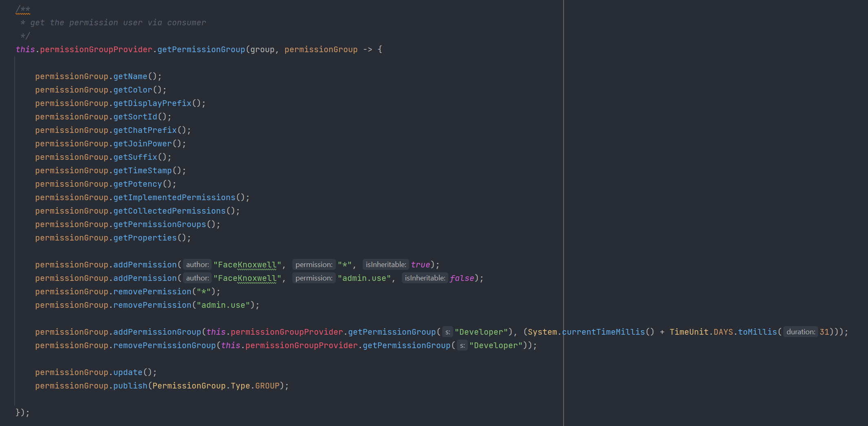Click the removePermissionGroup method name
Viewport: 868px width, 426px height.
click(165, 345)
